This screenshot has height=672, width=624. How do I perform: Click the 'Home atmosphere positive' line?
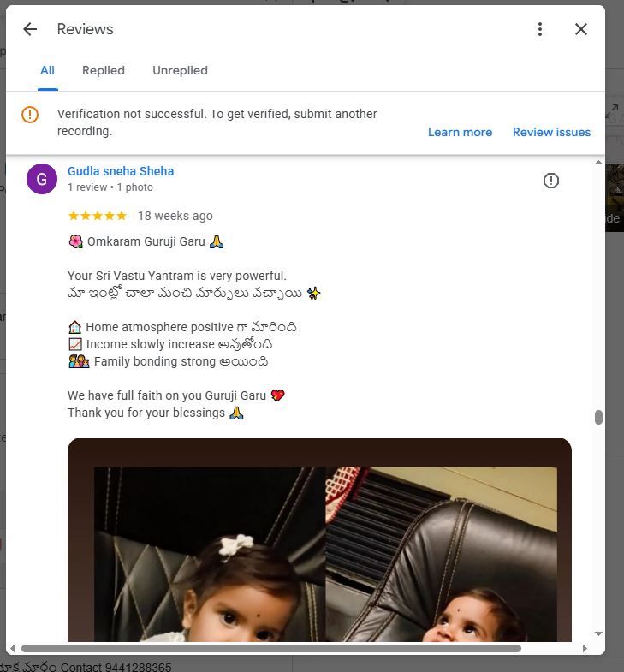coord(182,327)
